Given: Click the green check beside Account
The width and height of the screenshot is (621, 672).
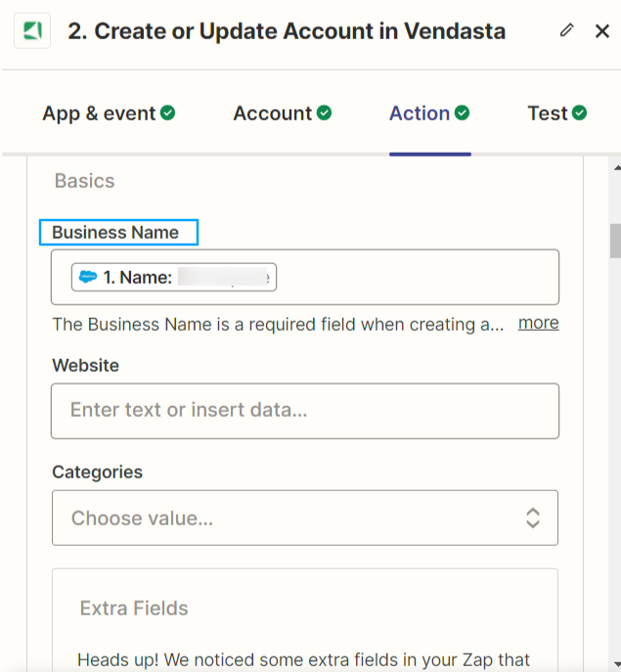Looking at the screenshot, I should 324,113.
